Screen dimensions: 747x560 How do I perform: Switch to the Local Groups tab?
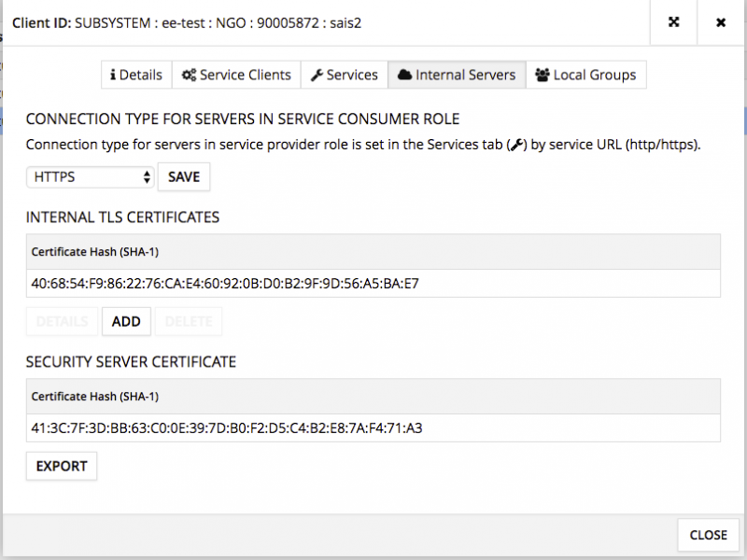[585, 76]
